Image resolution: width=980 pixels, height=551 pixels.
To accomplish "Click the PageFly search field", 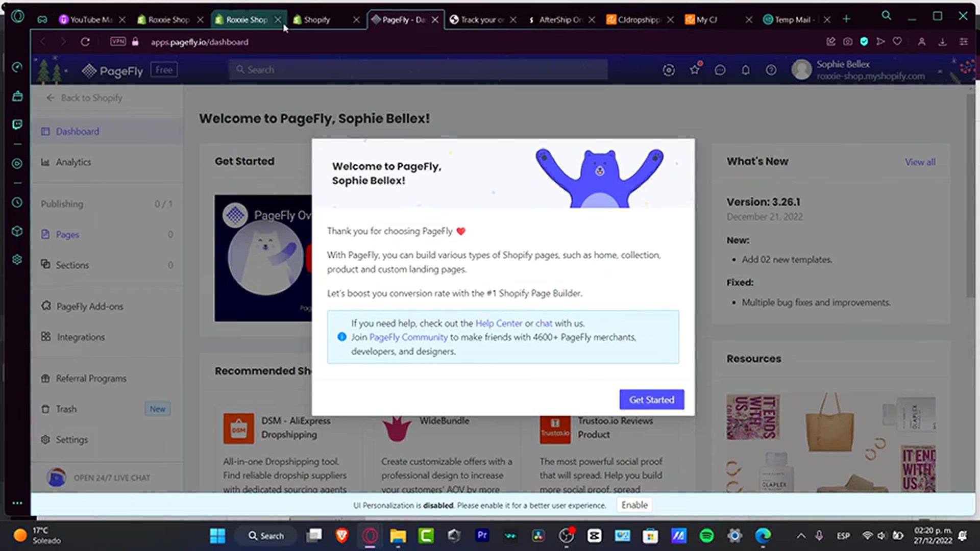I will pyautogui.click(x=419, y=70).
